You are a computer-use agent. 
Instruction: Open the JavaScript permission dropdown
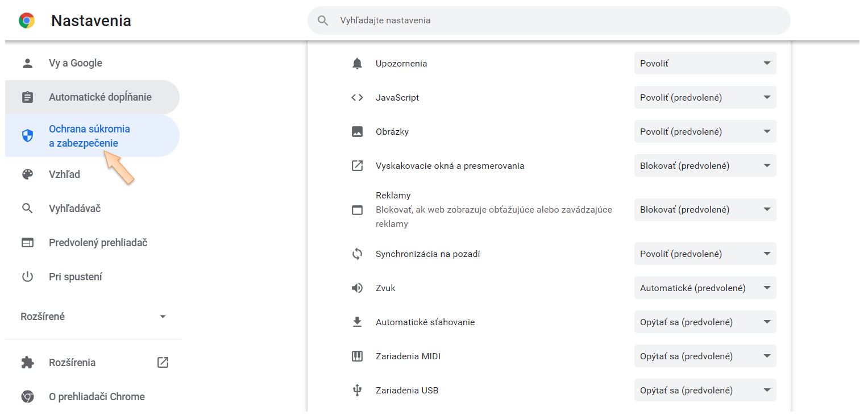point(705,98)
